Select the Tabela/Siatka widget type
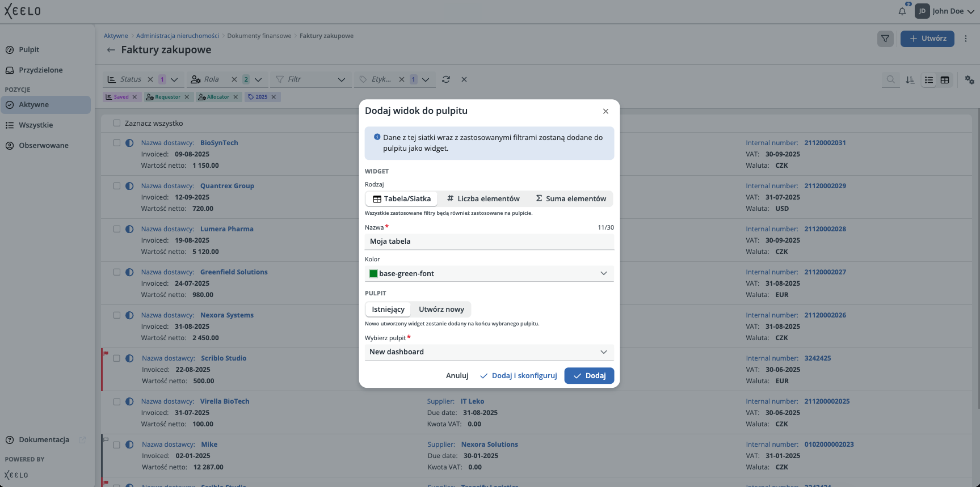Image resolution: width=980 pixels, height=487 pixels. [x=402, y=199]
